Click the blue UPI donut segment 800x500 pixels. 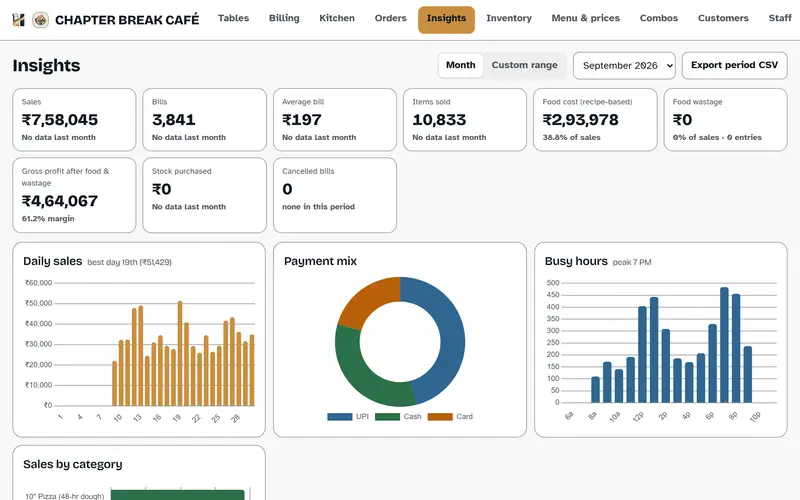pos(451,337)
